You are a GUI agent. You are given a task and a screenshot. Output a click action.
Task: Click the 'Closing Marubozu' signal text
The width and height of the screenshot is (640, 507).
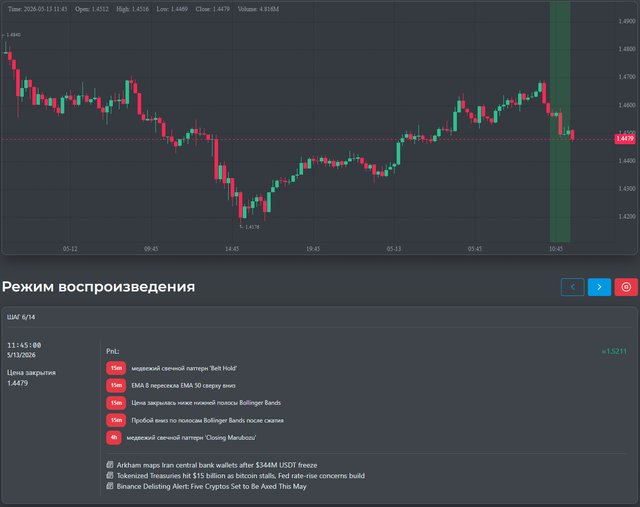tap(191, 438)
